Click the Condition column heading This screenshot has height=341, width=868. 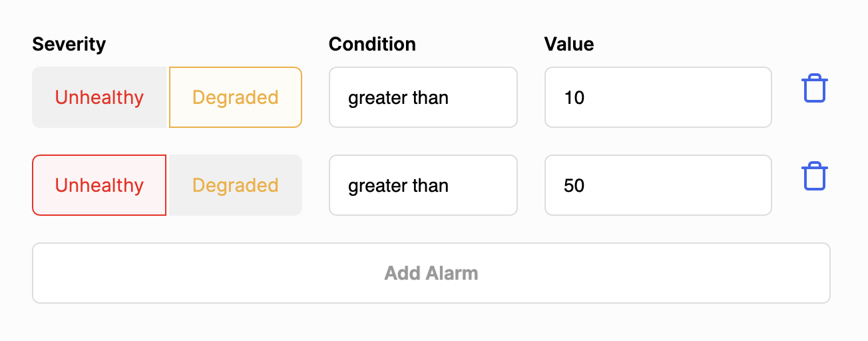pyautogui.click(x=372, y=44)
